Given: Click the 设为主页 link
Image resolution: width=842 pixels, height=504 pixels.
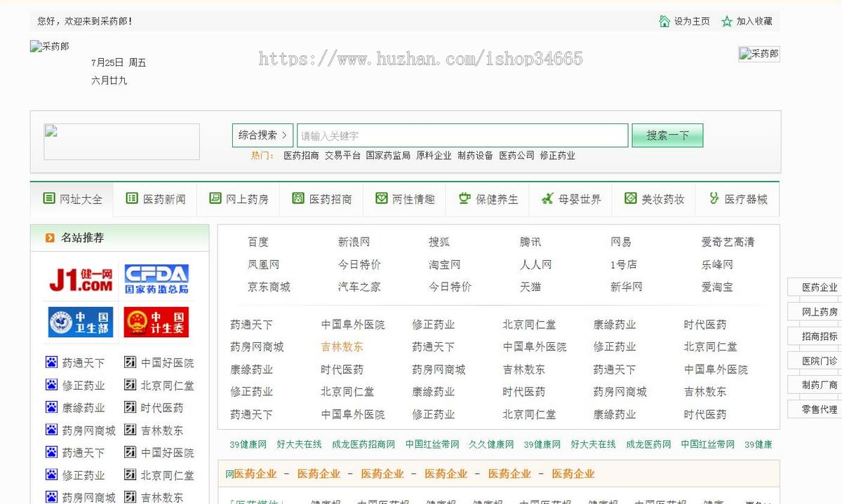Looking at the screenshot, I should [x=692, y=22].
